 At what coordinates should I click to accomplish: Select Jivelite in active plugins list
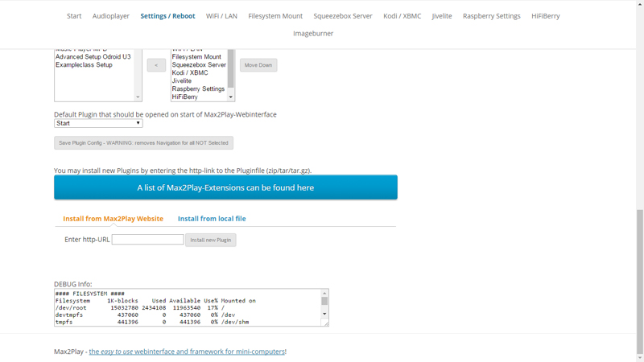(x=182, y=81)
